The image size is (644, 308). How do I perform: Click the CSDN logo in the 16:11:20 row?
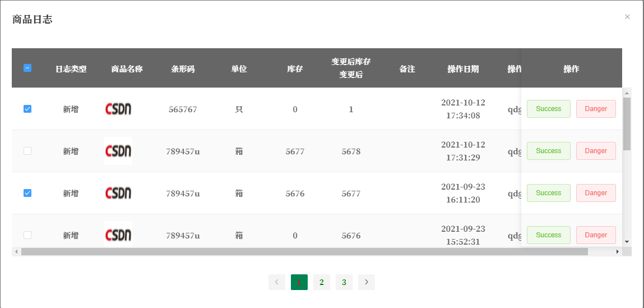click(118, 193)
